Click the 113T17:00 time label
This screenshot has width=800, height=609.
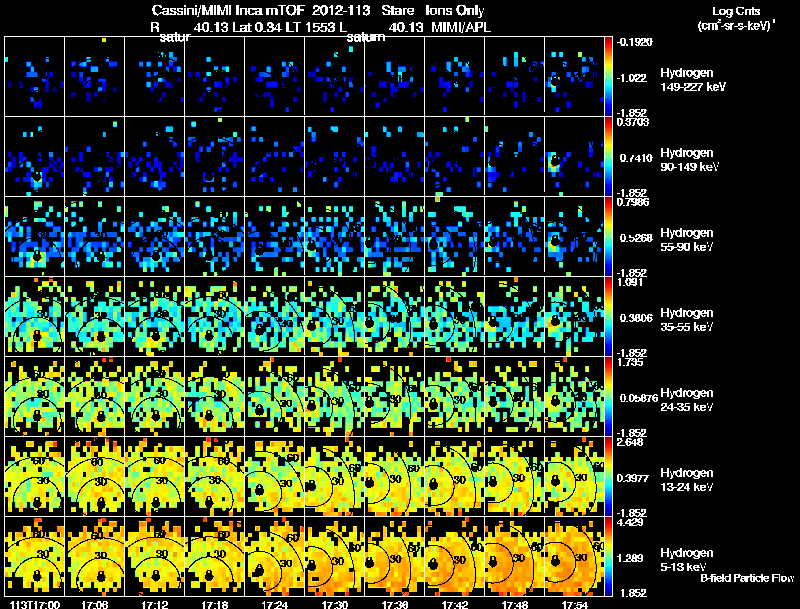coord(35,604)
